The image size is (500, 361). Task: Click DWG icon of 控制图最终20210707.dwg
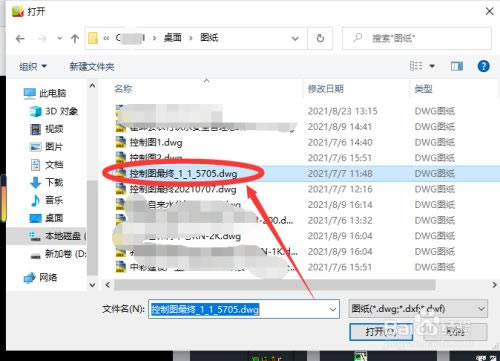[120, 189]
